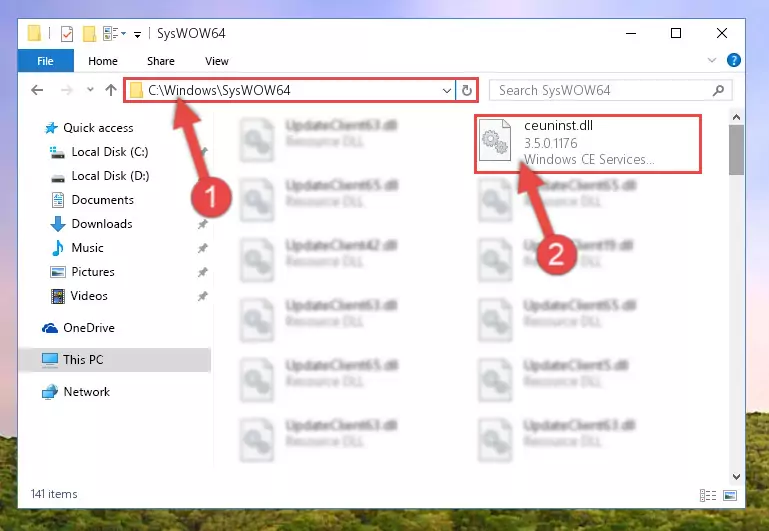Viewport: 769px width, 531px height.
Task: Go forward with the right arrow
Action: point(67,90)
